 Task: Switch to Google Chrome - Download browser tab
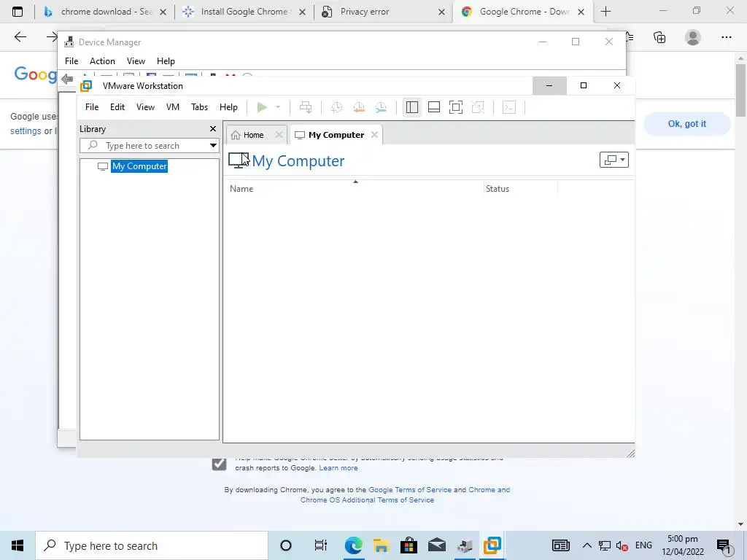point(522,12)
